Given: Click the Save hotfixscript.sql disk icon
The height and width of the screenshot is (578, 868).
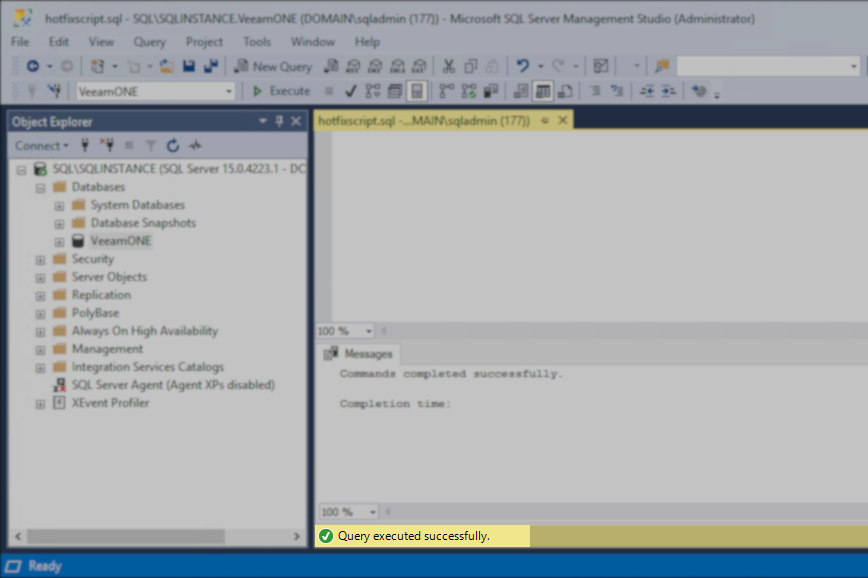Looking at the screenshot, I should [x=189, y=66].
